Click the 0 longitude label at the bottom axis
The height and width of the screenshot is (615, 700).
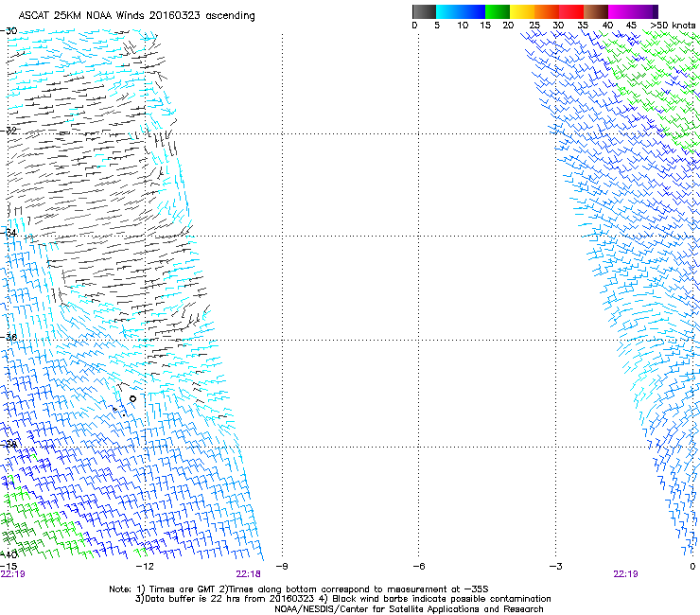click(x=692, y=566)
